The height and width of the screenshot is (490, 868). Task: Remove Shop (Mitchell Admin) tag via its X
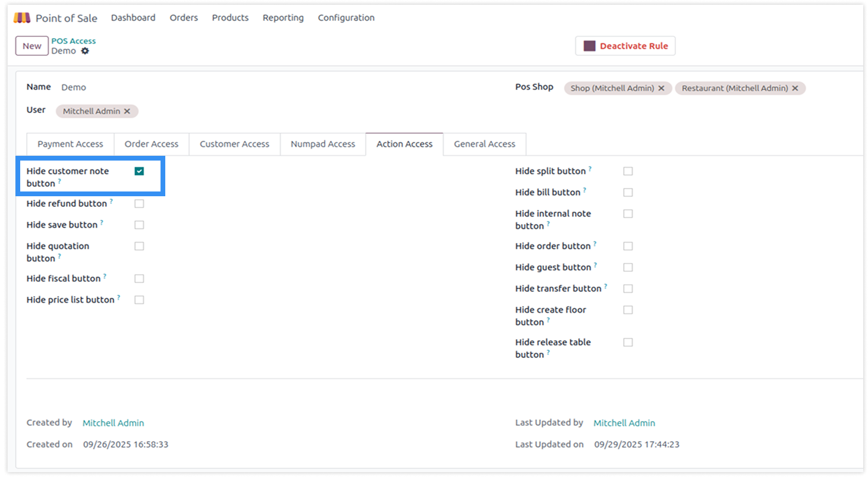tap(661, 88)
